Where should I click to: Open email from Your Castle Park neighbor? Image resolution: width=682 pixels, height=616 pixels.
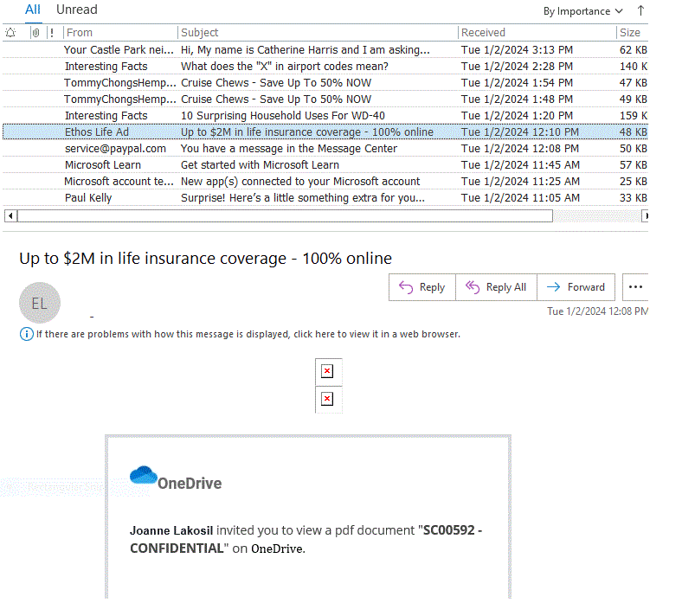(325, 50)
